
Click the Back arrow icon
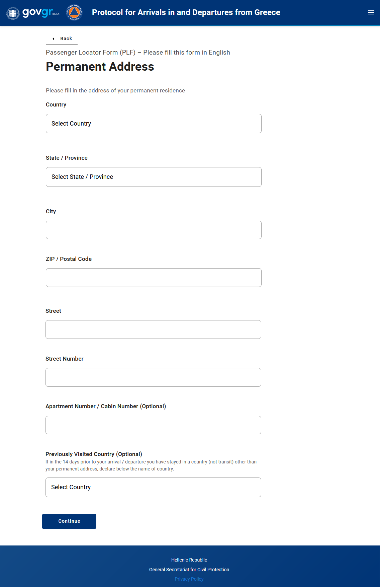(x=54, y=39)
